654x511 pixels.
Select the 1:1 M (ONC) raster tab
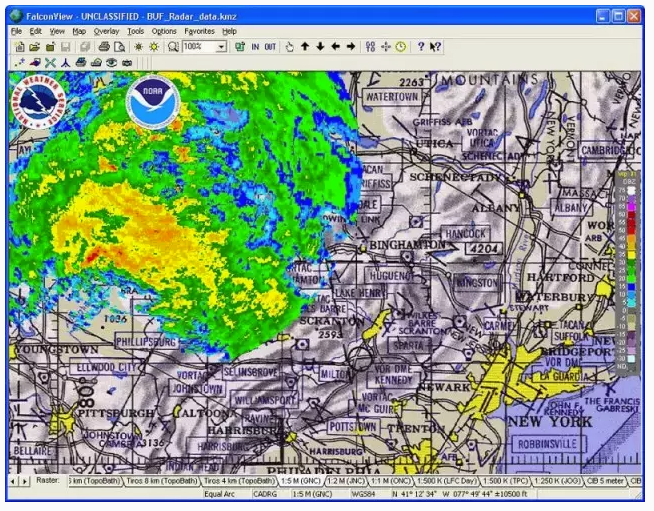[x=391, y=481]
